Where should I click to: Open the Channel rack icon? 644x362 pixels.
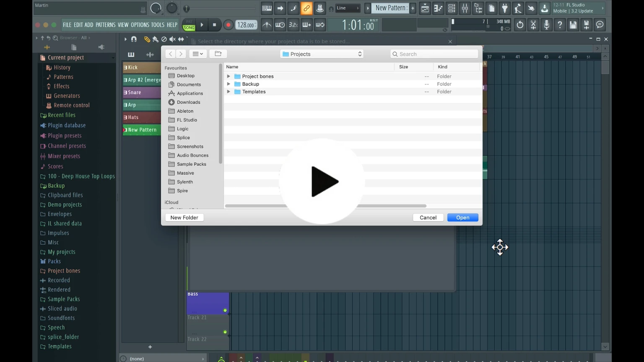point(452,8)
